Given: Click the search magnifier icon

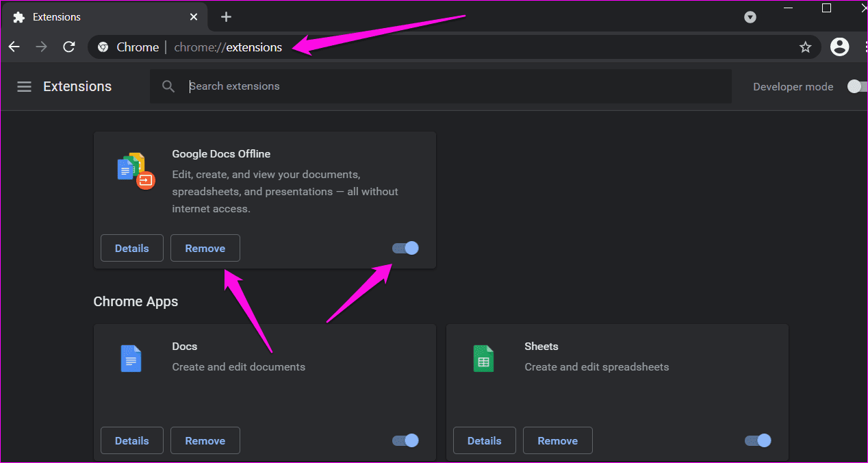Looking at the screenshot, I should point(168,86).
